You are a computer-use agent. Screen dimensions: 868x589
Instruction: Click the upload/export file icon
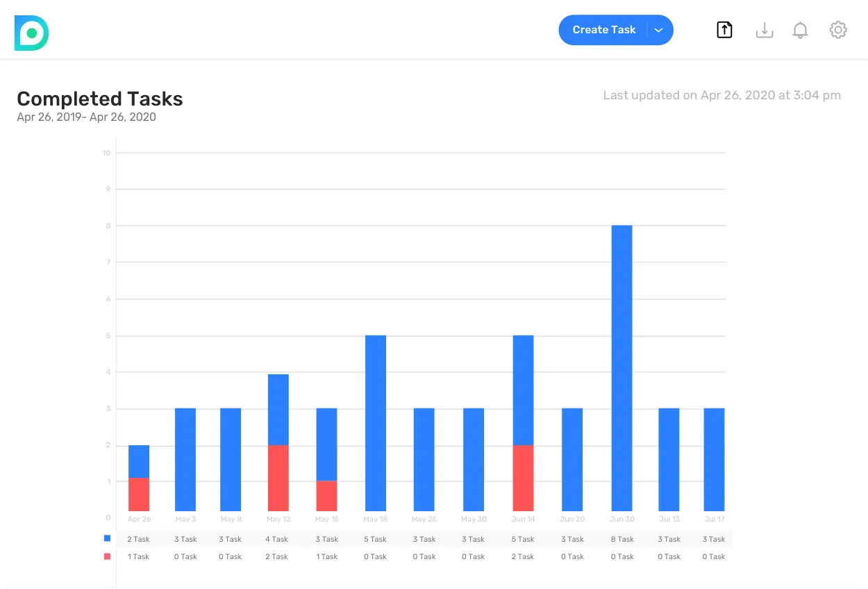(x=724, y=30)
